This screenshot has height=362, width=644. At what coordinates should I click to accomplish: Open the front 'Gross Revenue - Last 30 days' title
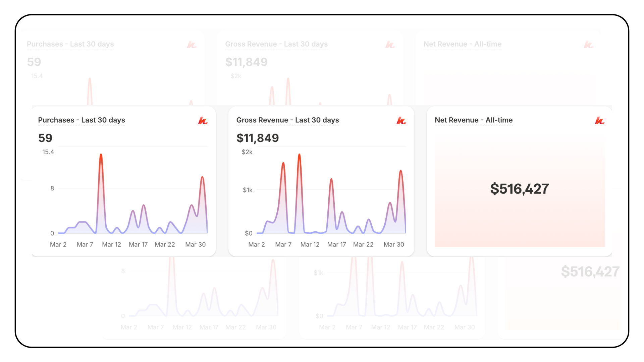(287, 120)
